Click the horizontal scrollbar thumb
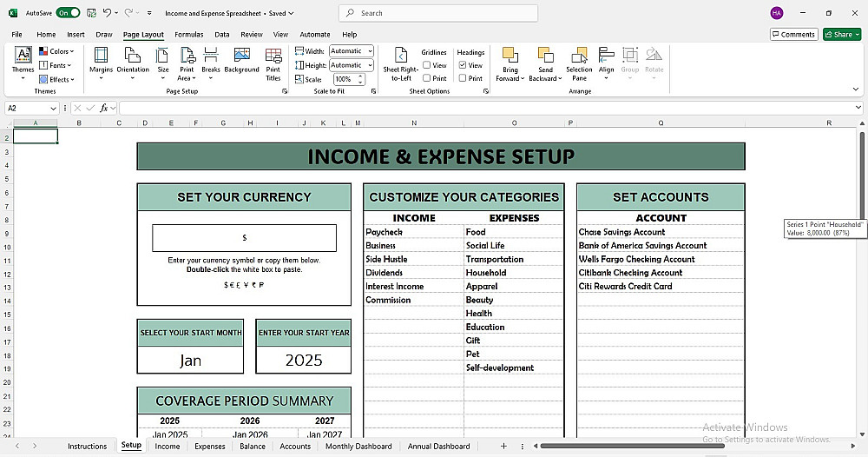868x457 pixels. [x=632, y=446]
